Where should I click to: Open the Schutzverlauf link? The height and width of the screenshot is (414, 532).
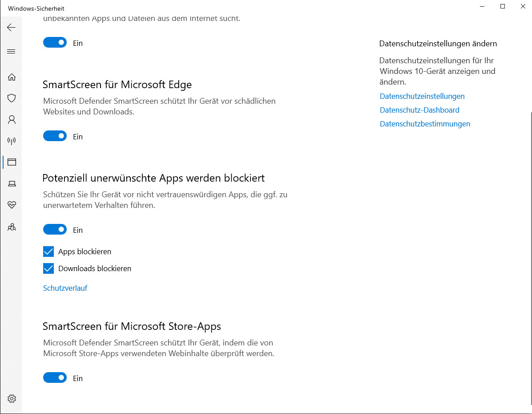coord(65,288)
